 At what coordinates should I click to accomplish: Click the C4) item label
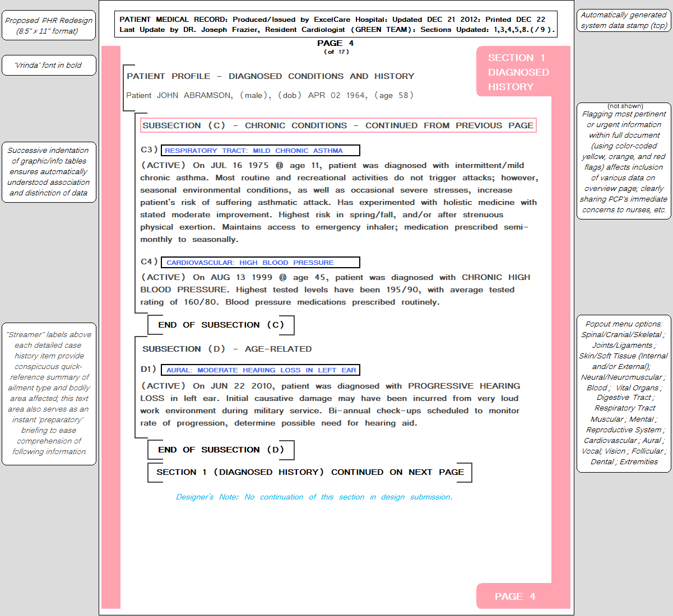[149, 262]
